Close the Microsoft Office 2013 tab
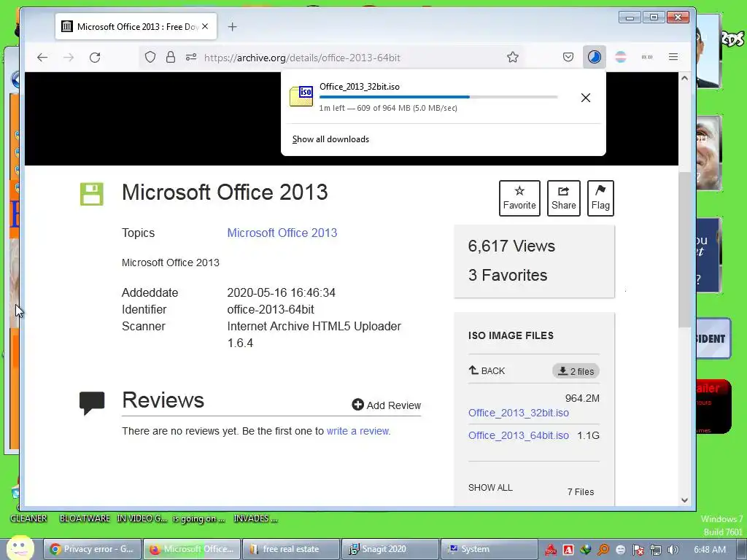 coord(205,27)
